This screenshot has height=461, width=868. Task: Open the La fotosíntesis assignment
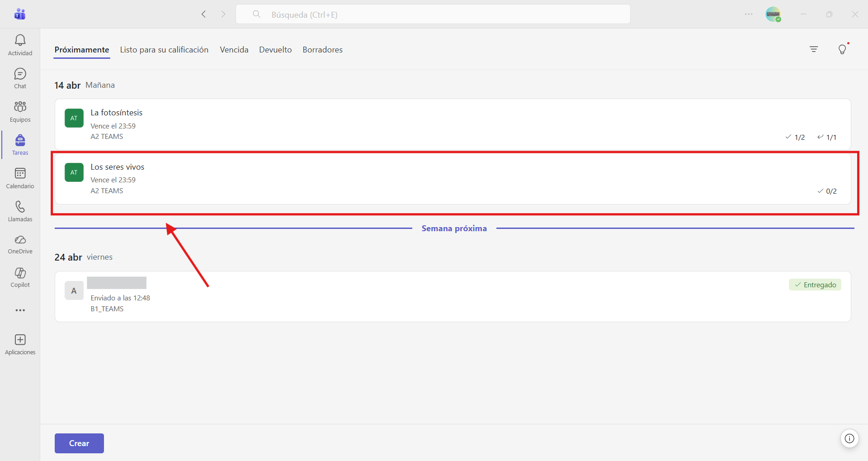tap(453, 124)
